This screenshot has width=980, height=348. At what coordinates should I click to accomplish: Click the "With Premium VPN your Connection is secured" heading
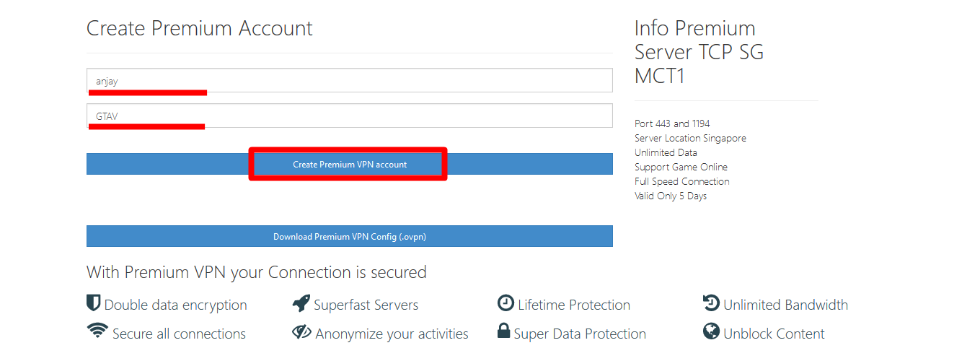(x=257, y=272)
